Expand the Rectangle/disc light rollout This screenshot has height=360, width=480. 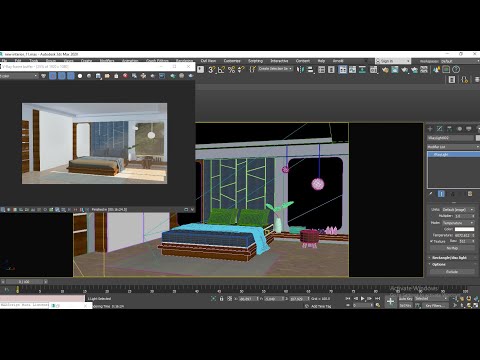pos(452,257)
